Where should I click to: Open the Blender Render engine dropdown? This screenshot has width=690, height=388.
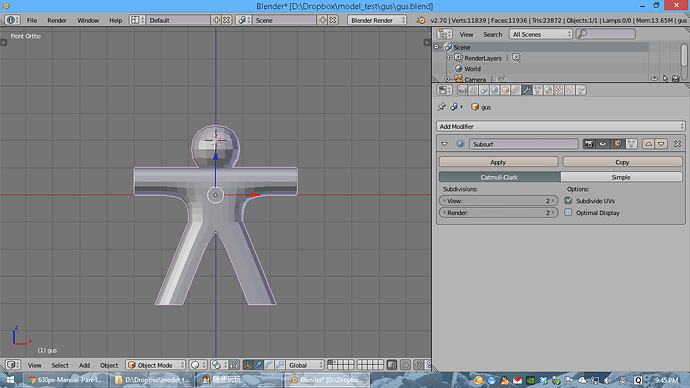[377, 20]
